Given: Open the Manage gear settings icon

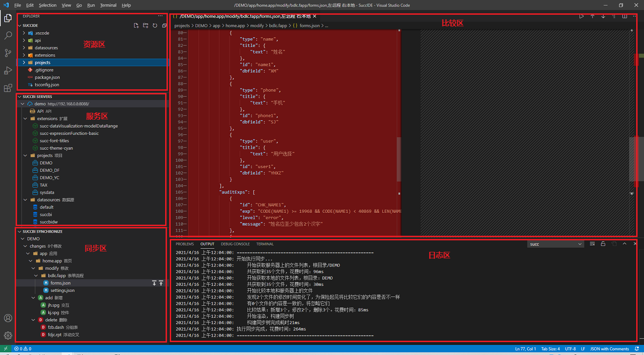Looking at the screenshot, I should point(8,335).
